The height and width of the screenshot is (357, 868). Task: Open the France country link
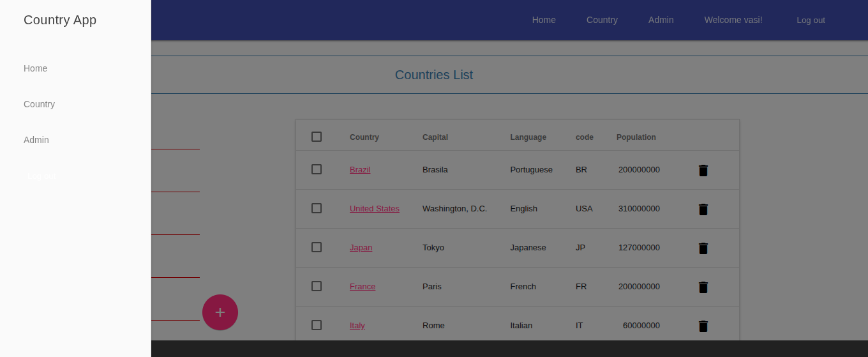click(363, 287)
